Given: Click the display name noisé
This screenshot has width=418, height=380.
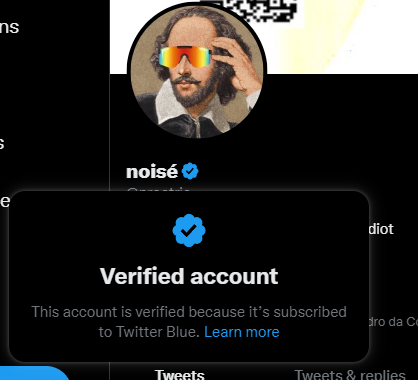Looking at the screenshot, I should tap(152, 172).
